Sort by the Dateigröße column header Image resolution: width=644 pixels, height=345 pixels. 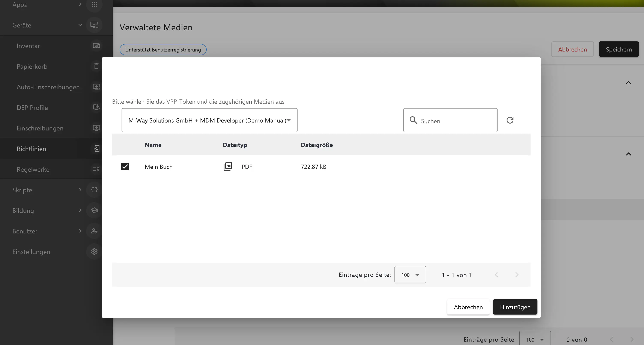tap(316, 145)
